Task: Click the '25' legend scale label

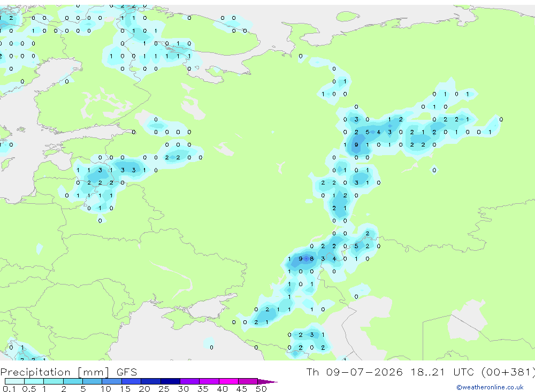Action: coord(164,389)
